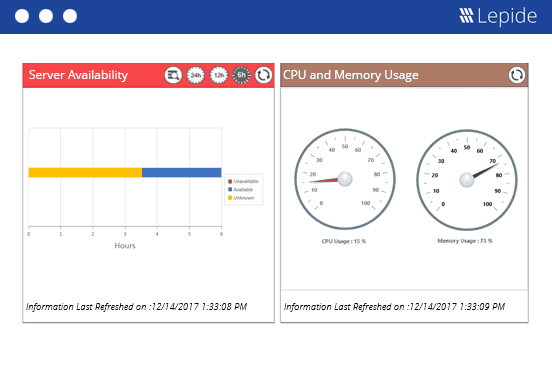Click the 'Memory Usage : 73 %' label
Screen dimensions: 552x380
tap(465, 241)
